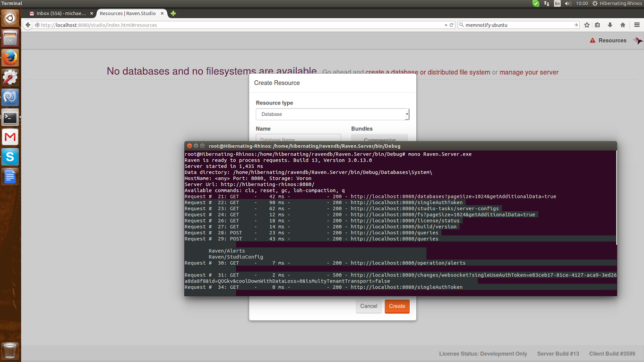
Task: Open Firefox downloads arrow
Action: tap(610, 25)
